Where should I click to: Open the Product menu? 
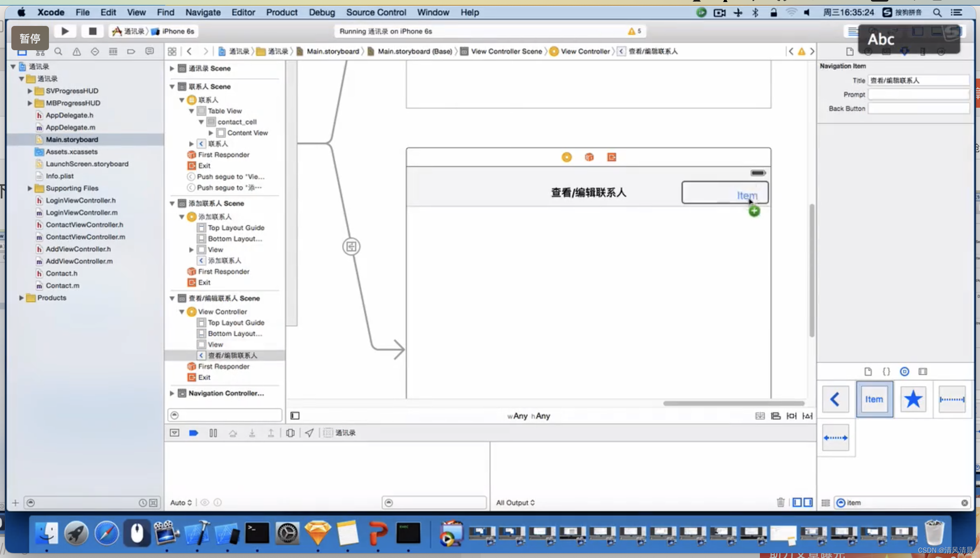[281, 12]
